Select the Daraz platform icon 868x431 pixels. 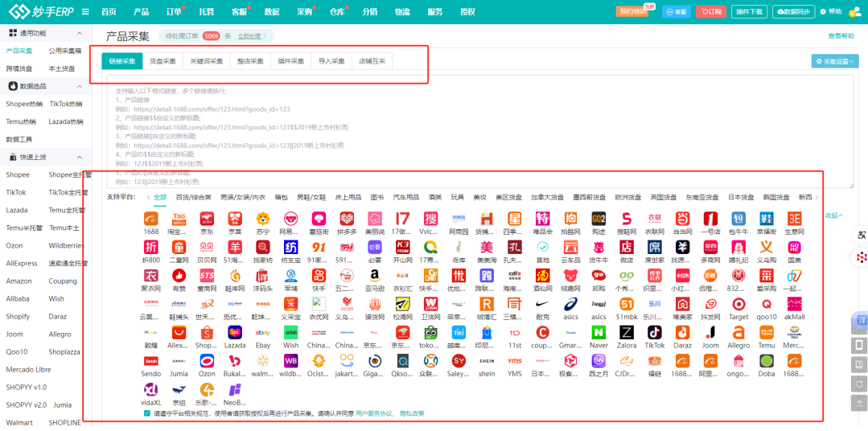click(682, 333)
